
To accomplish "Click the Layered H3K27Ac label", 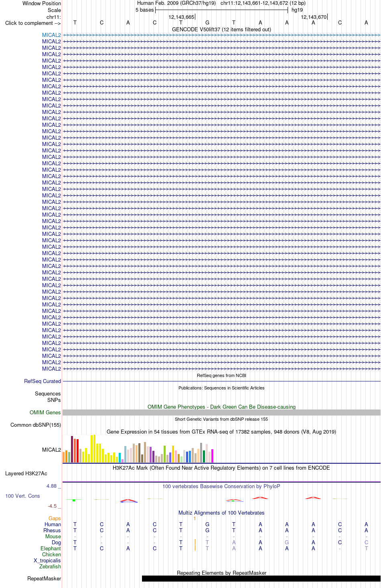I will 26,473.
